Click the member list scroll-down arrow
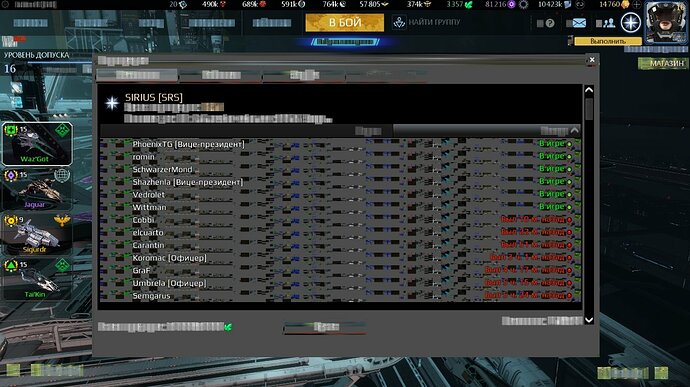 coord(589,320)
